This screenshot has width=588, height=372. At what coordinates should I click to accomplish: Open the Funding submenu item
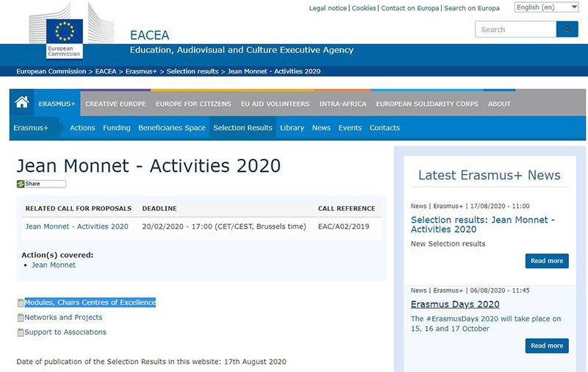tap(117, 128)
